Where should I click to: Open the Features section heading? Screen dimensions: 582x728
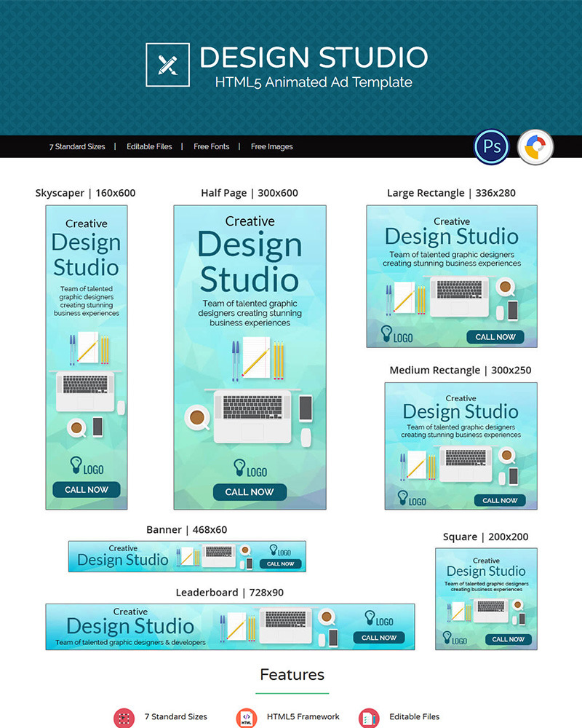(292, 675)
